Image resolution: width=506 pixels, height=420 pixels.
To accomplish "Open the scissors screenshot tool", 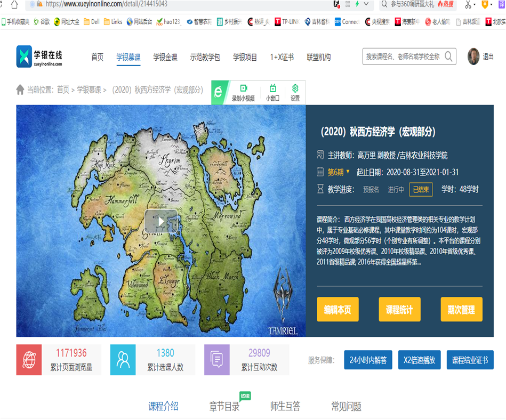I will [x=468, y=4].
